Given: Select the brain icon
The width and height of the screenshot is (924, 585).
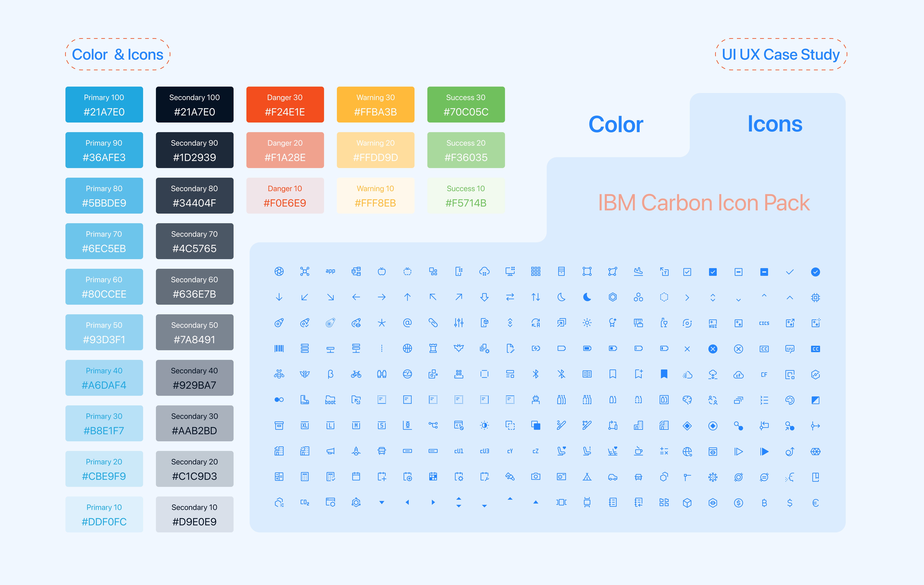Looking at the screenshot, I should pos(687,400).
